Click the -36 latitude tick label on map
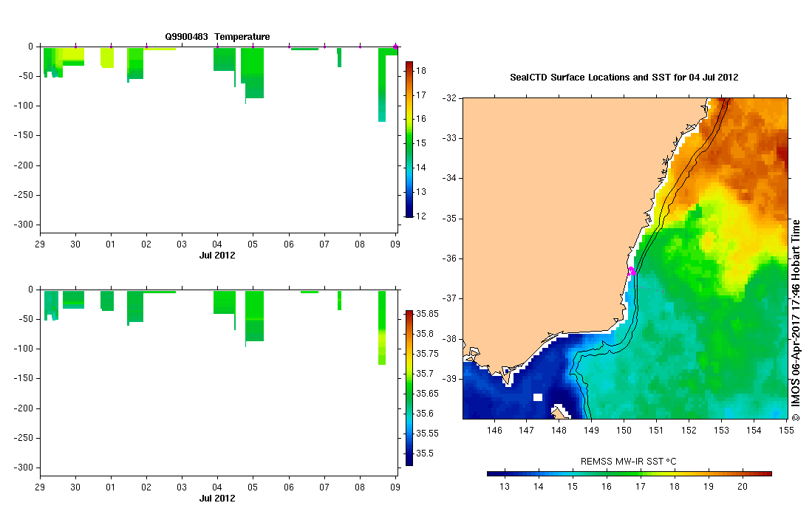This screenshot has width=812, height=517. click(449, 258)
